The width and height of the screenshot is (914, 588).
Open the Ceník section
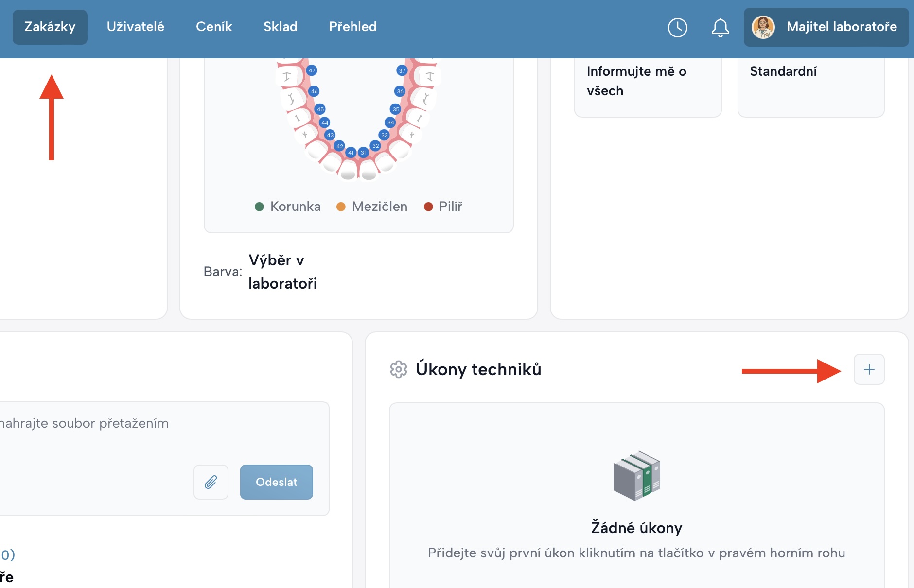[x=214, y=27]
